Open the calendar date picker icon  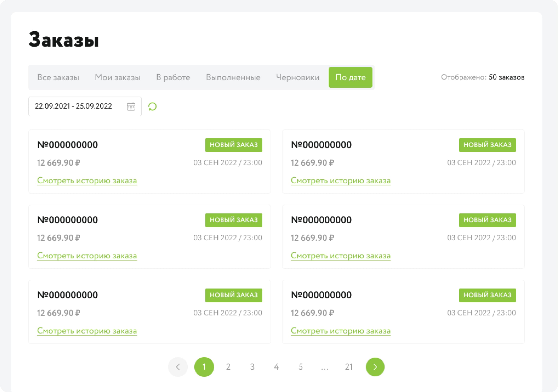[131, 106]
